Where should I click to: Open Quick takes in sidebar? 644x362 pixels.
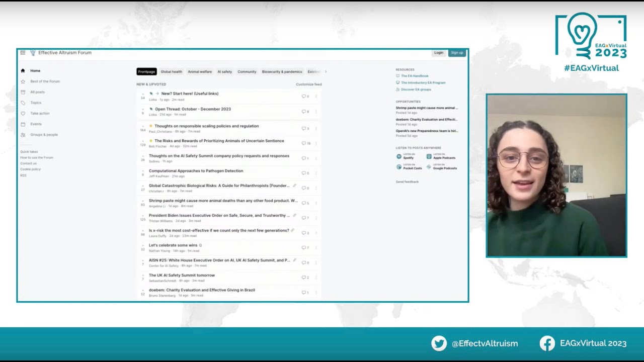tap(29, 152)
